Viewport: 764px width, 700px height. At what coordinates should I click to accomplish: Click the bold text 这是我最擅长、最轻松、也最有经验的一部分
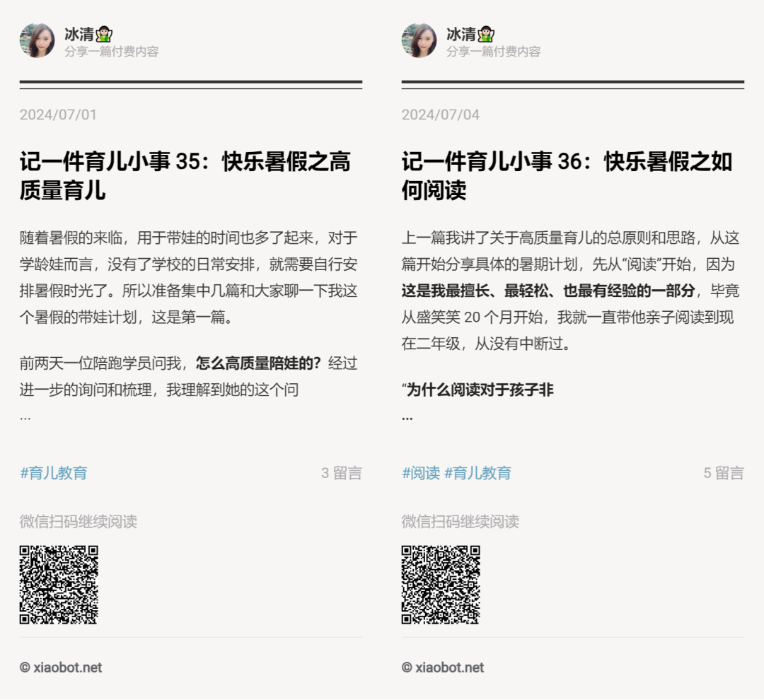point(548,291)
